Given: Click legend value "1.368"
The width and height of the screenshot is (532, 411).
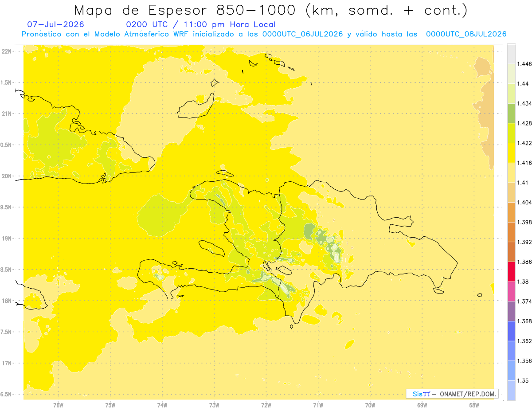Looking at the screenshot, I should (524, 321).
